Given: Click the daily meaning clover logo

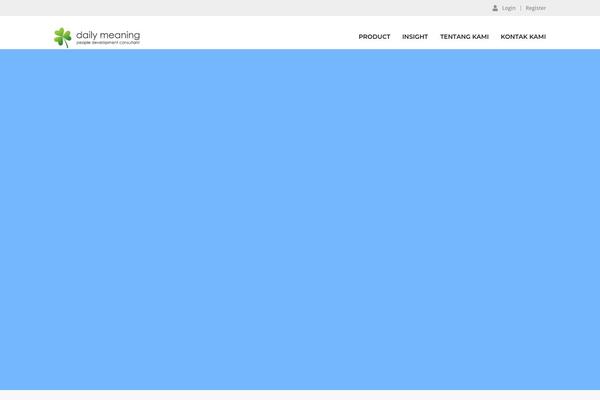Looking at the screenshot, I should [63, 37].
